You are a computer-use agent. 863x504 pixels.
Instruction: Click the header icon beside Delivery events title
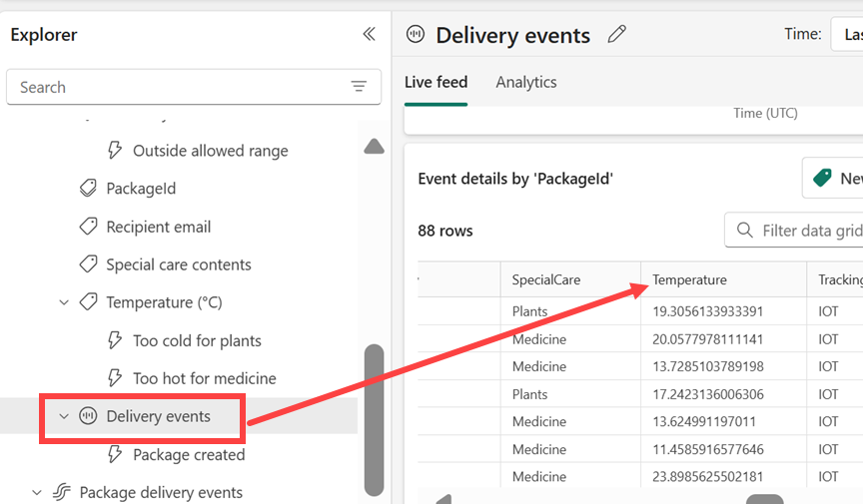click(416, 34)
